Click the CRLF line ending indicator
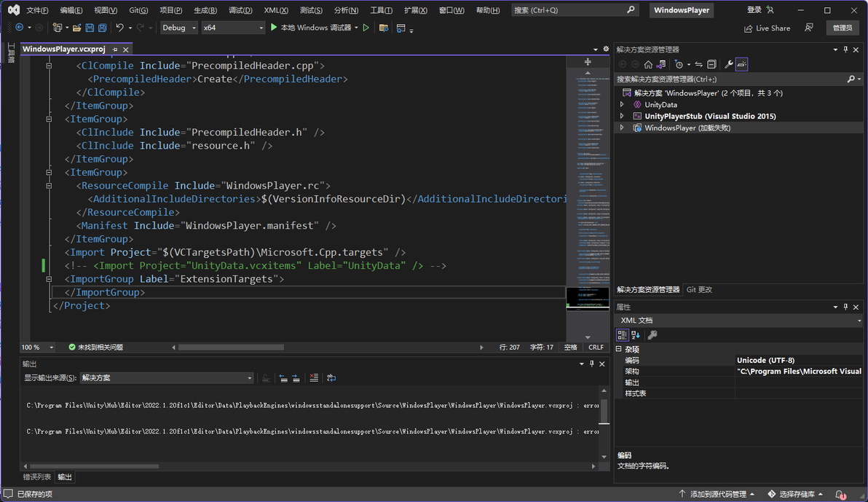Image resolution: width=868 pixels, height=502 pixels. click(596, 348)
